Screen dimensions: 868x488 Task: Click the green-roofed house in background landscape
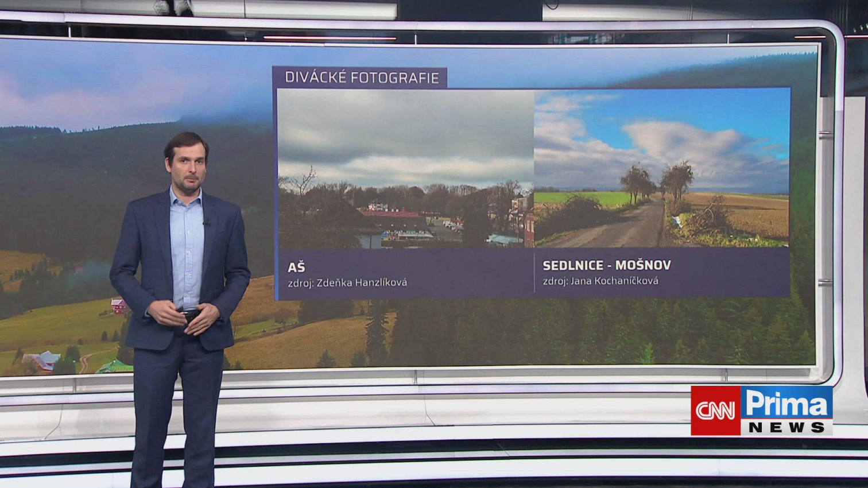[x=115, y=367]
